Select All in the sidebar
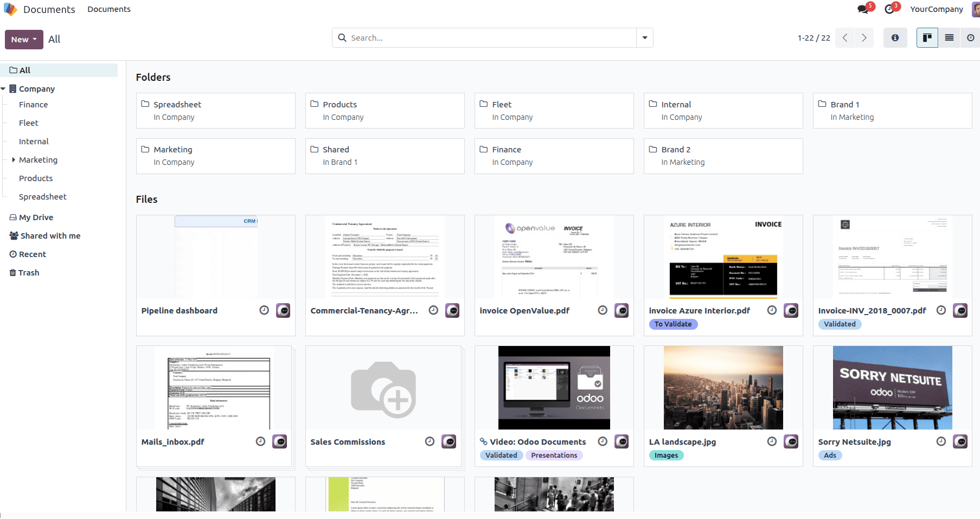The image size is (980, 519). click(x=59, y=71)
